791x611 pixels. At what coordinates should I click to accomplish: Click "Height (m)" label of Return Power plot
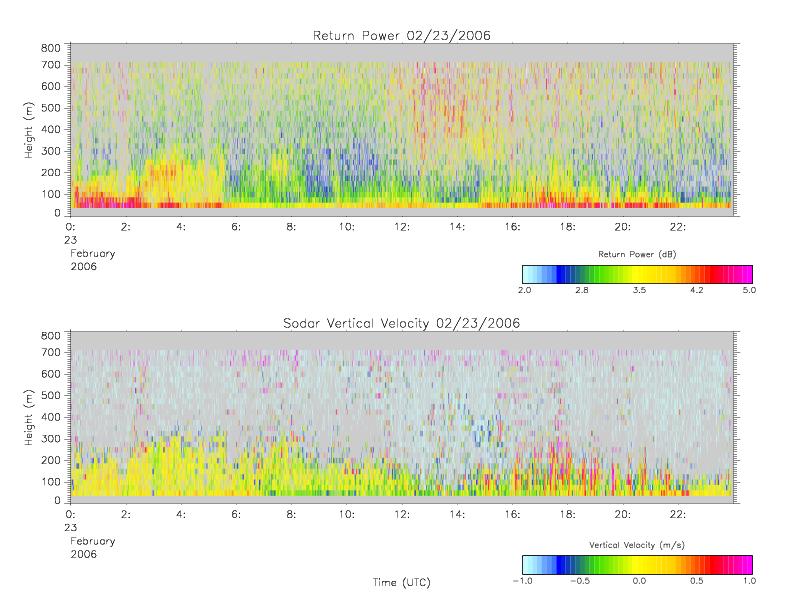coord(29,130)
